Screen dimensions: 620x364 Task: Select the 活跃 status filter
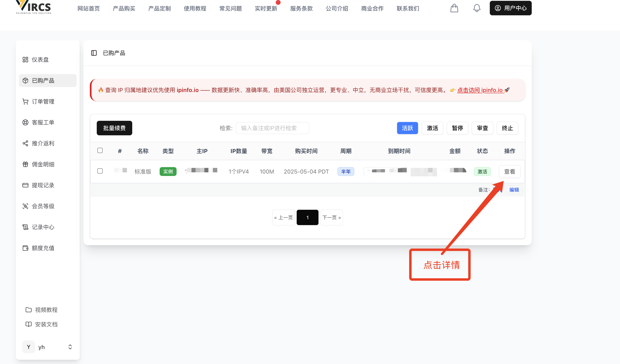(x=407, y=128)
